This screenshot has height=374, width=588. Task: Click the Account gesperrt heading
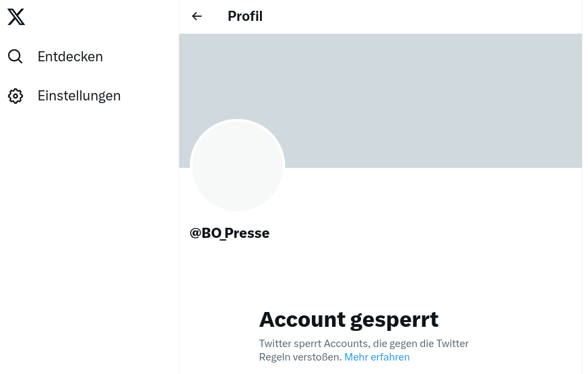[x=348, y=319]
